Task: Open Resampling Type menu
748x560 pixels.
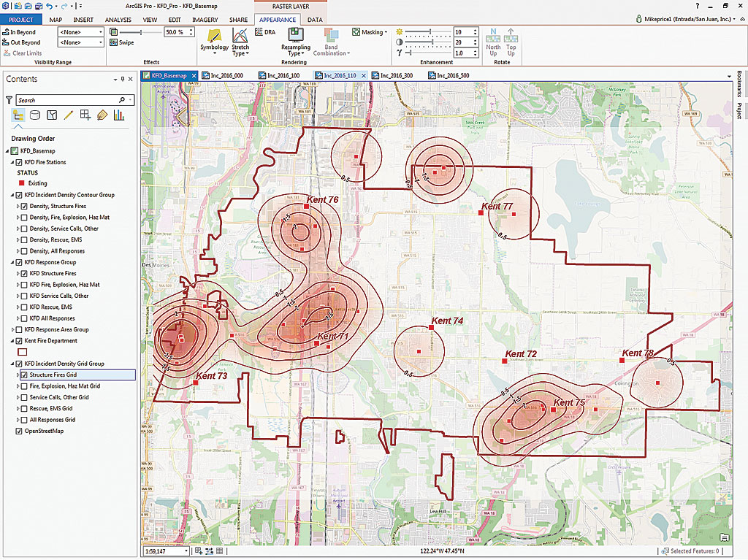Action: pos(296,42)
